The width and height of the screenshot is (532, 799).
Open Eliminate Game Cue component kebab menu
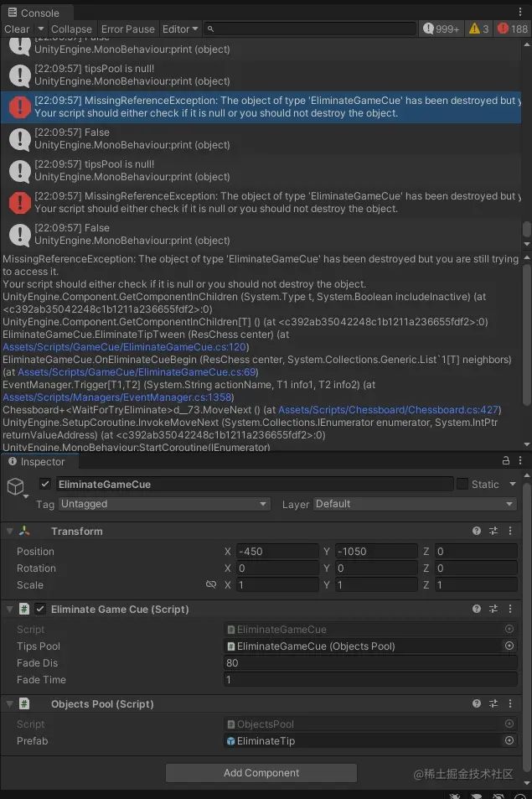(510, 609)
